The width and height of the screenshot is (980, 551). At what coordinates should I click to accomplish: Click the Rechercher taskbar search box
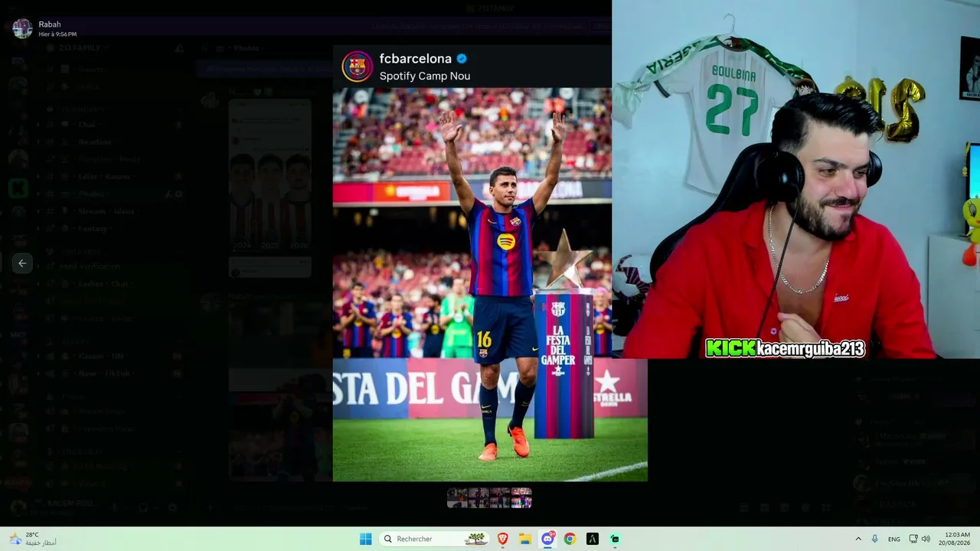pos(434,539)
